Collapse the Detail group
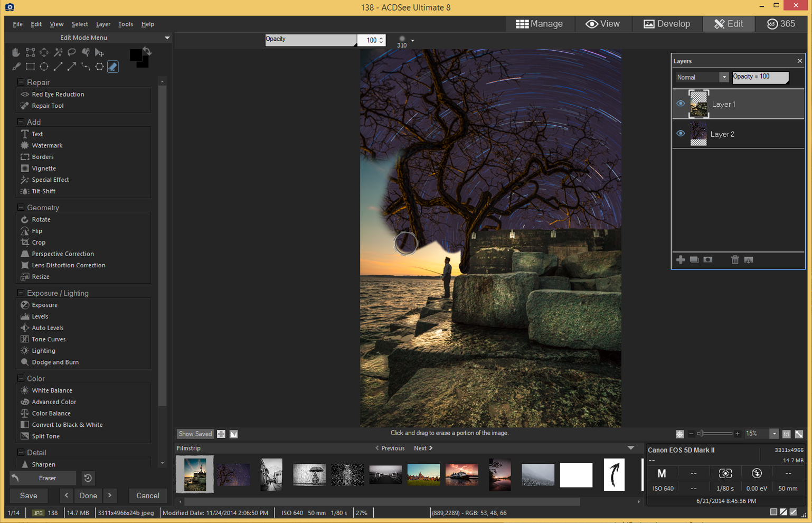The height and width of the screenshot is (523, 812). [x=21, y=452]
